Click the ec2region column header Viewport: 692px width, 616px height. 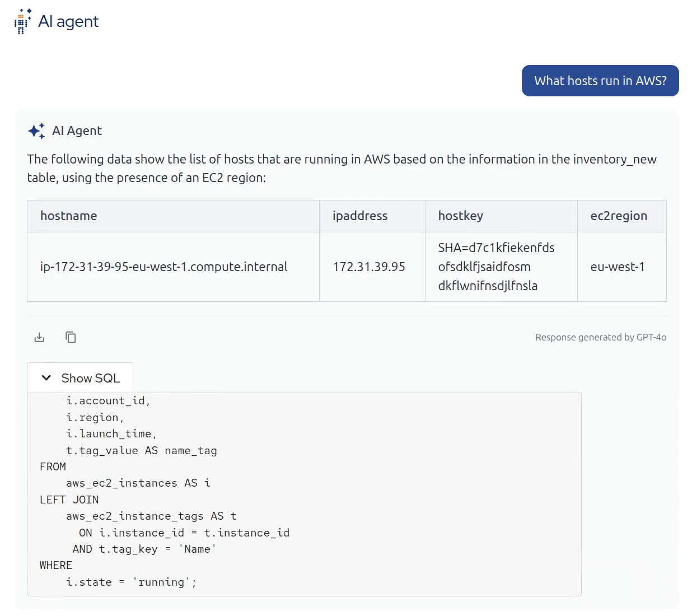point(619,216)
